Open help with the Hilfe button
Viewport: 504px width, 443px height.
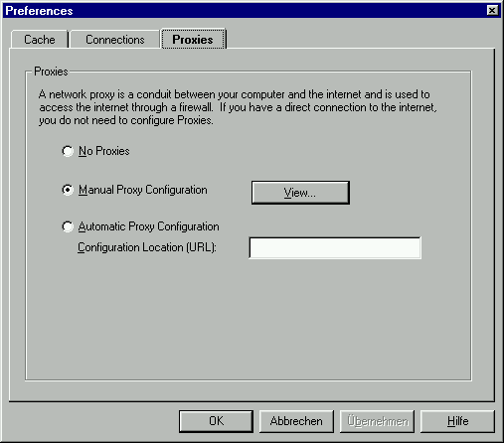[x=457, y=421]
